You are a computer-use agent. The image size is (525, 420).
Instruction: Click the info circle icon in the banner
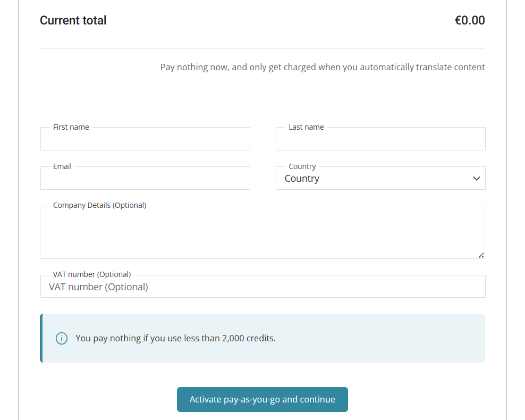click(62, 338)
